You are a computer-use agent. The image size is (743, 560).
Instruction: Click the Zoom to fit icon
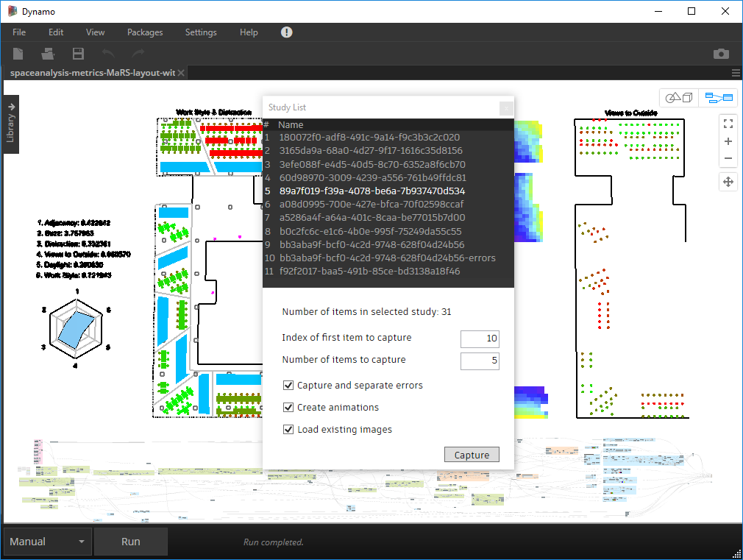728,123
